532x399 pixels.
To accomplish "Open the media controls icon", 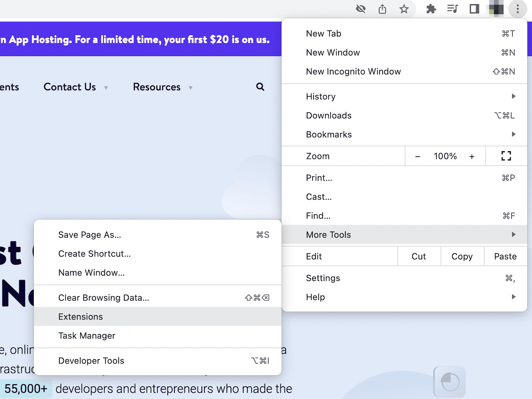I will (x=453, y=8).
